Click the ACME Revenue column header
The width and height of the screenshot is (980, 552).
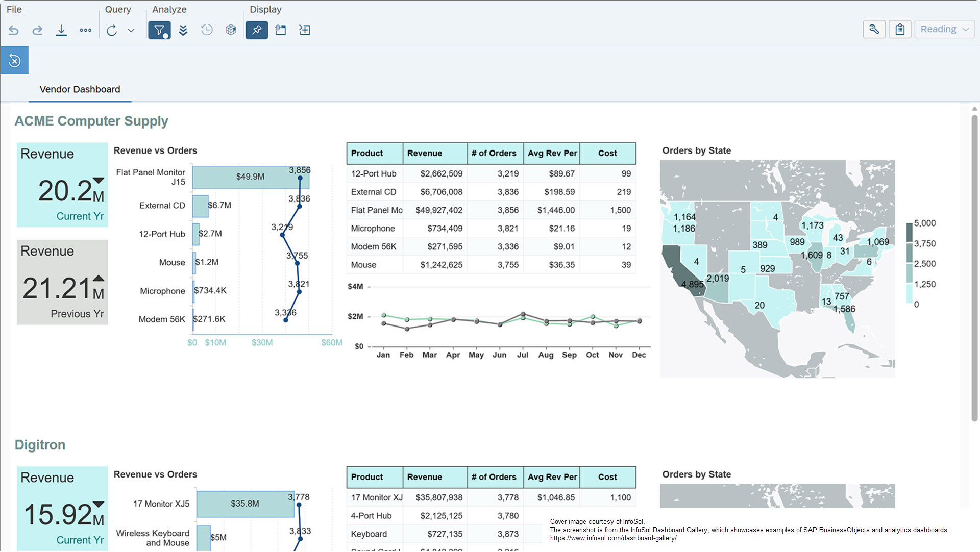435,153
